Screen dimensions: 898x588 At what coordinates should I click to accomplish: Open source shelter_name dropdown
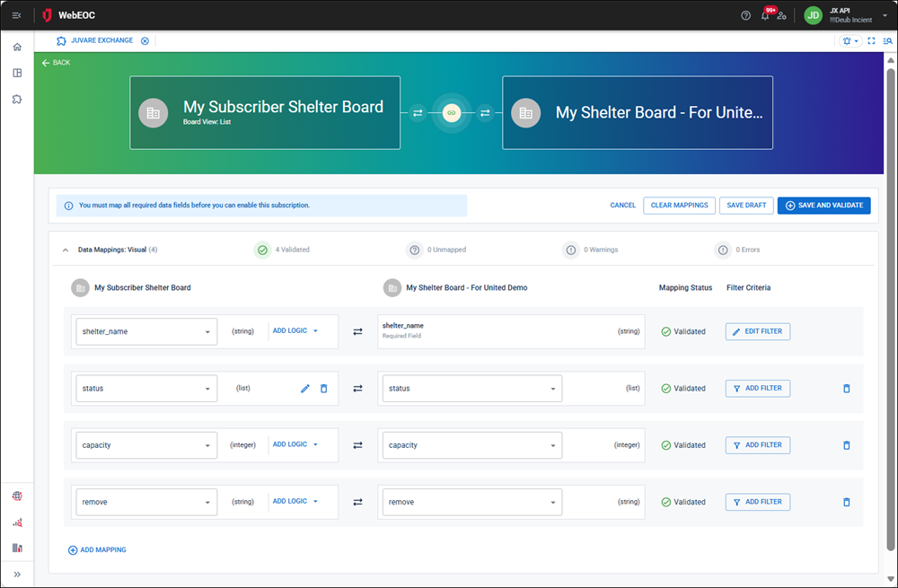pyautogui.click(x=146, y=331)
